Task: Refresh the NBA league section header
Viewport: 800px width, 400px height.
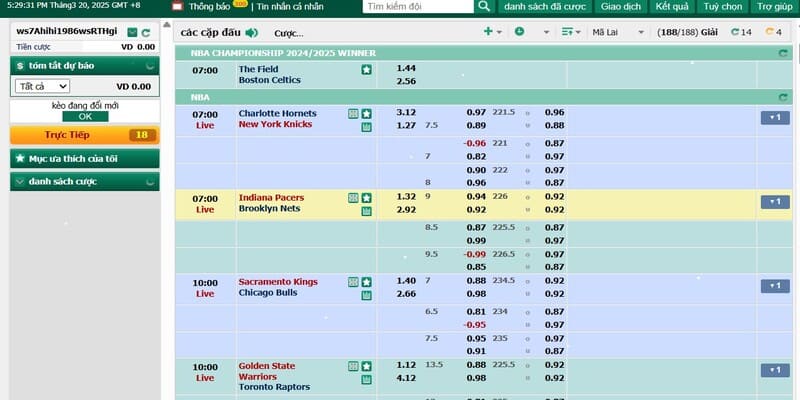Action: click(x=783, y=97)
